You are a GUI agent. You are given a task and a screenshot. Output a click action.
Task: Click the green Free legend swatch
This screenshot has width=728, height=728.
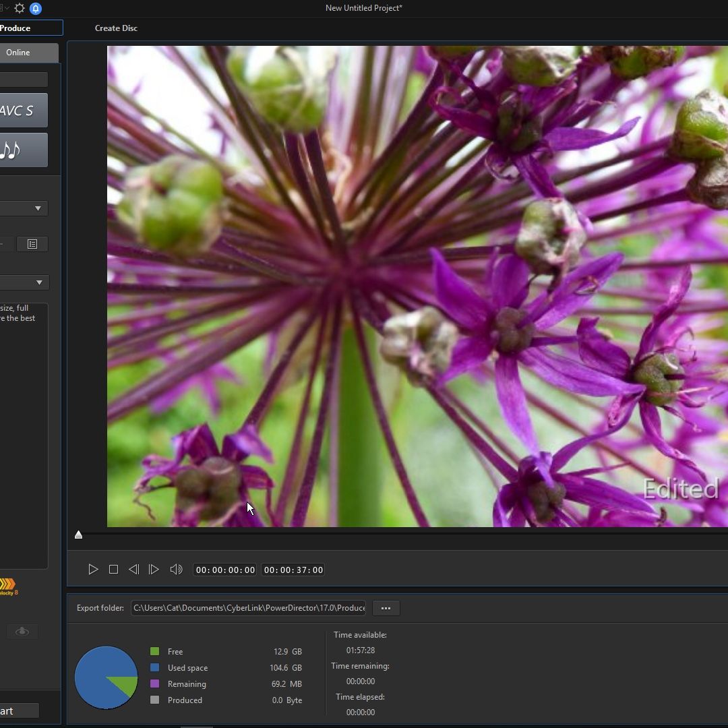tap(154, 651)
